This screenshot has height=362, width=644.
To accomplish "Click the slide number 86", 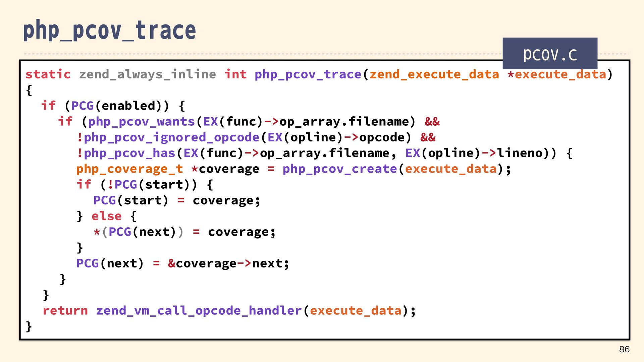I will click(x=624, y=349).
